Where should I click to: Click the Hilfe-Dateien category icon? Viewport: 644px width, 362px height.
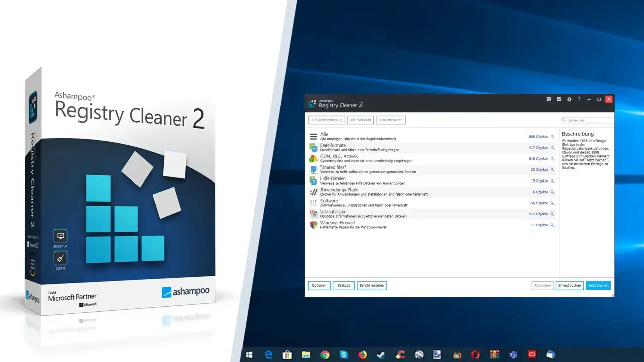(x=313, y=180)
